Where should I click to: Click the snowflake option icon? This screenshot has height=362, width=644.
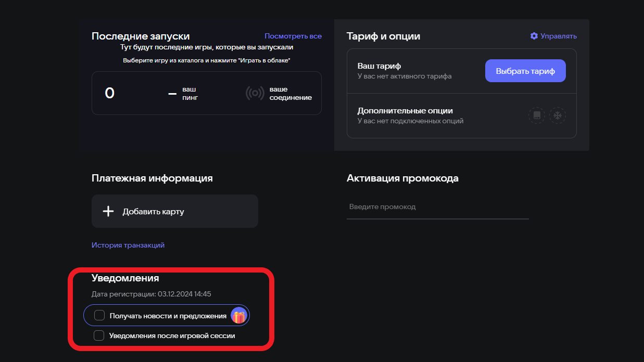tap(558, 115)
